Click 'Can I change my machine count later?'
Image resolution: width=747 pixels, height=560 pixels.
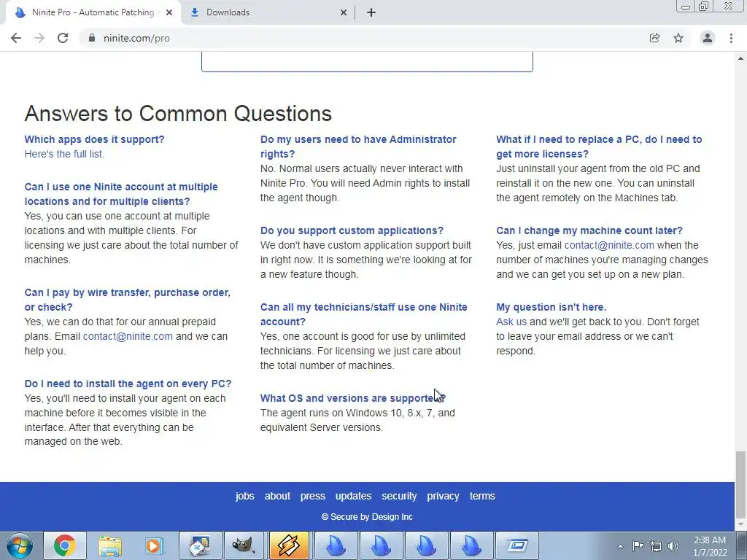(589, 230)
